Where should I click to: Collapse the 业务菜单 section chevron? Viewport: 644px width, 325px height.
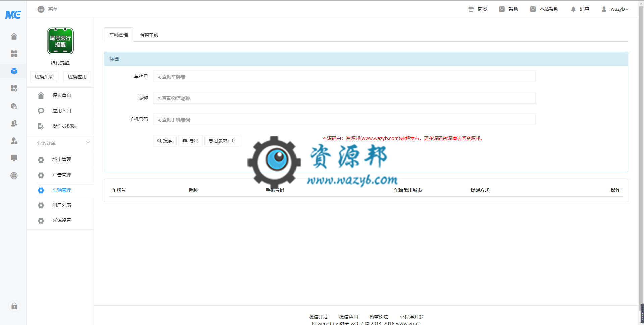click(x=88, y=143)
